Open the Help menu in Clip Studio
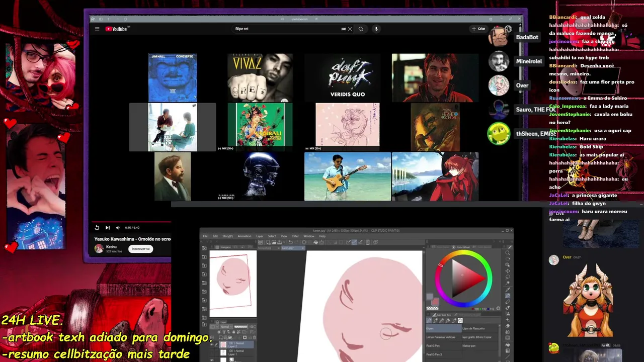Viewport: 644px width, 362px height. click(x=323, y=236)
